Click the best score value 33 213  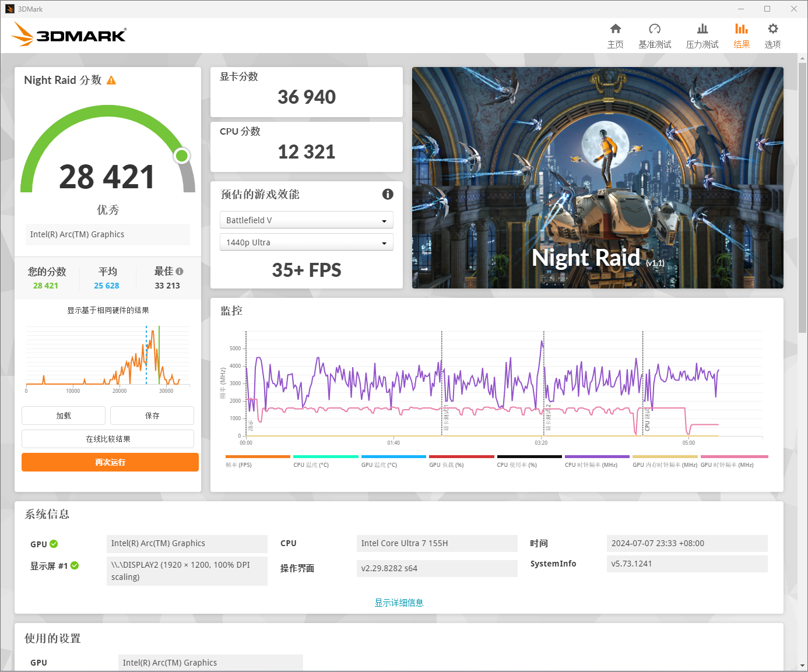click(x=167, y=286)
